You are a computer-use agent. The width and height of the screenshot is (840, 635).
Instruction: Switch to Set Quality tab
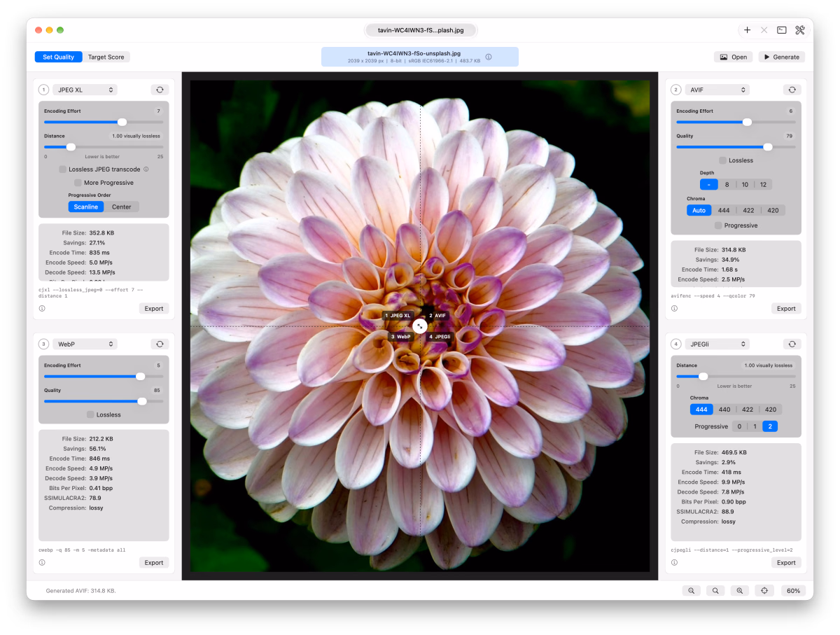coord(59,57)
